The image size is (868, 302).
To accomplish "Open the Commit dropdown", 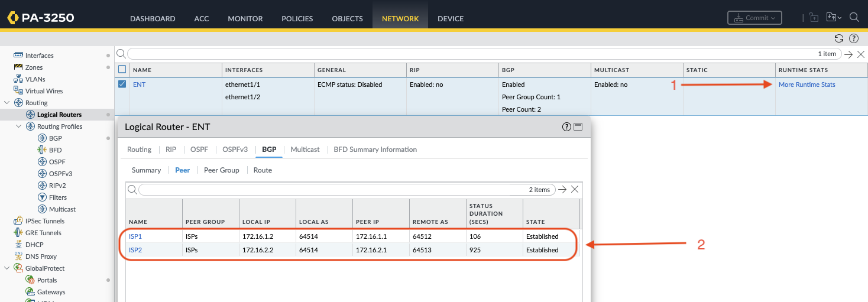I will coord(754,18).
